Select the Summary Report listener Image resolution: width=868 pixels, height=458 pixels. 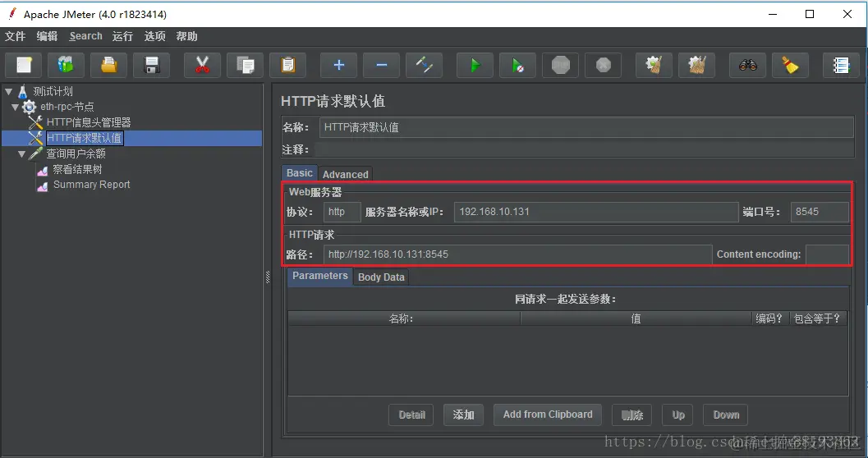(x=91, y=185)
